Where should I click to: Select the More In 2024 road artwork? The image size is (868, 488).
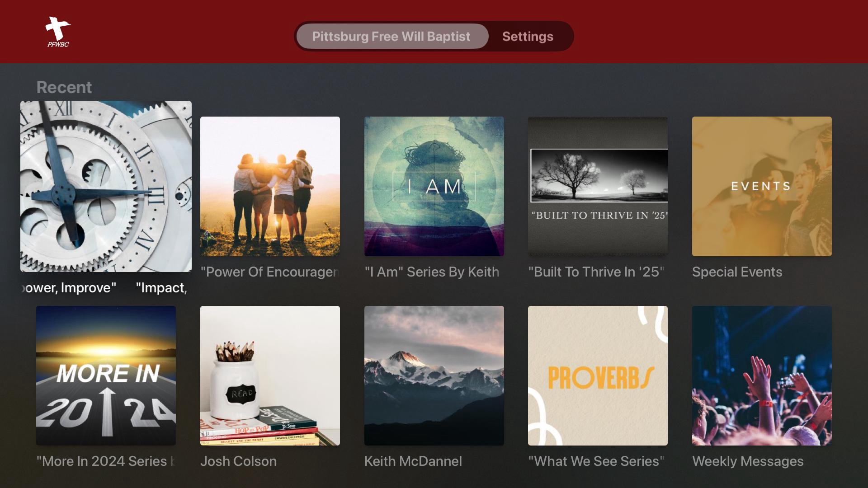pyautogui.click(x=106, y=375)
